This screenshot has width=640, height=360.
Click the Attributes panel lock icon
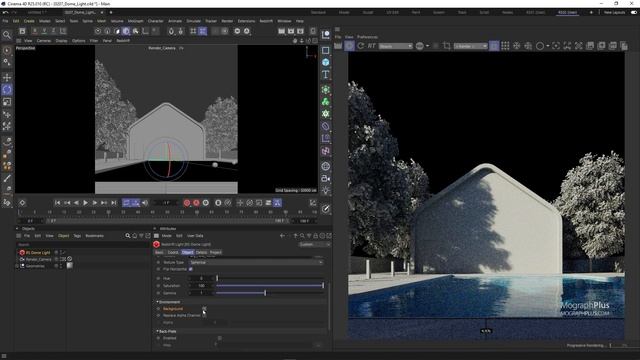coord(316,236)
